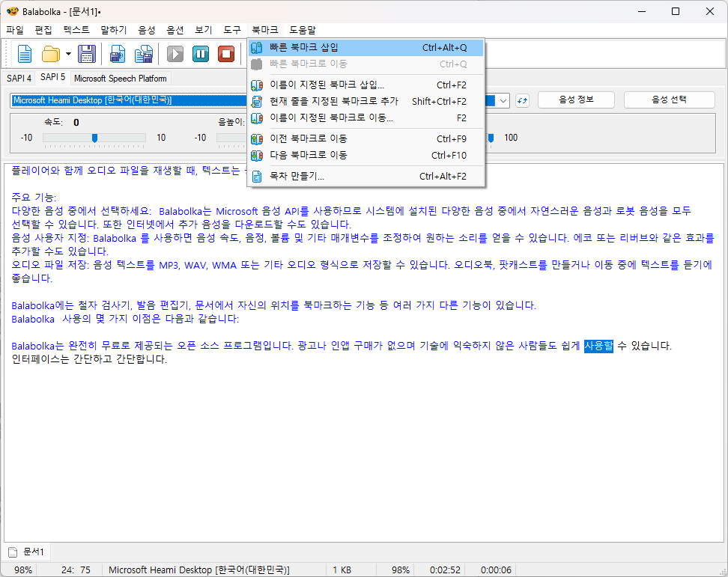Open the 보기 menu
Screen dimensions: 728x577
pyautogui.click(x=204, y=30)
